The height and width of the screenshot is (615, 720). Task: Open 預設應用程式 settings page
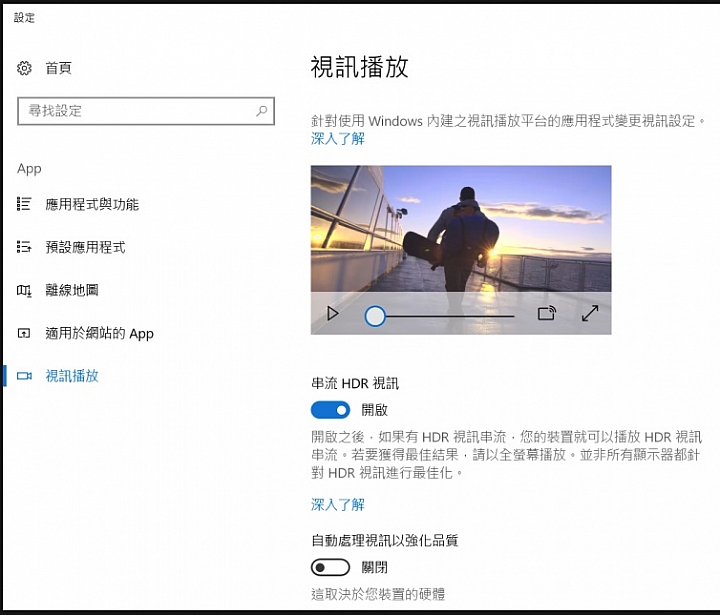85,247
